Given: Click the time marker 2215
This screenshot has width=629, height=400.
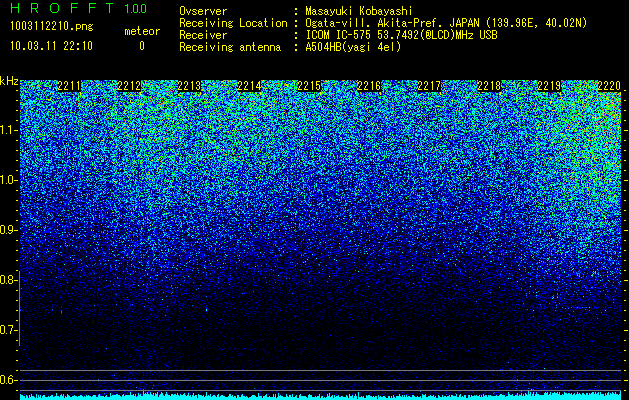Looking at the screenshot, I should [x=309, y=86].
